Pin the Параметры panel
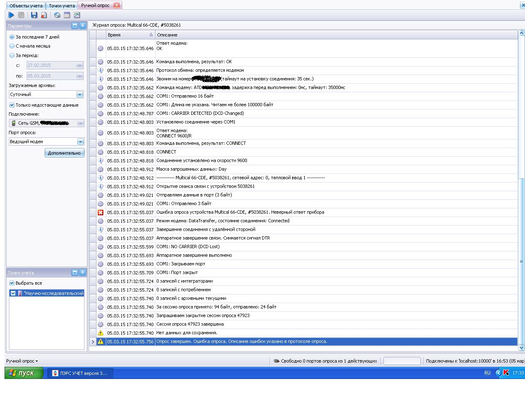This screenshot has height=420, width=525. coord(82,25)
